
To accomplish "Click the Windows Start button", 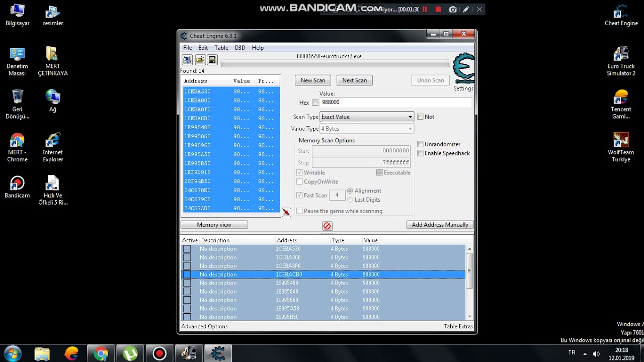I will pos(13,353).
